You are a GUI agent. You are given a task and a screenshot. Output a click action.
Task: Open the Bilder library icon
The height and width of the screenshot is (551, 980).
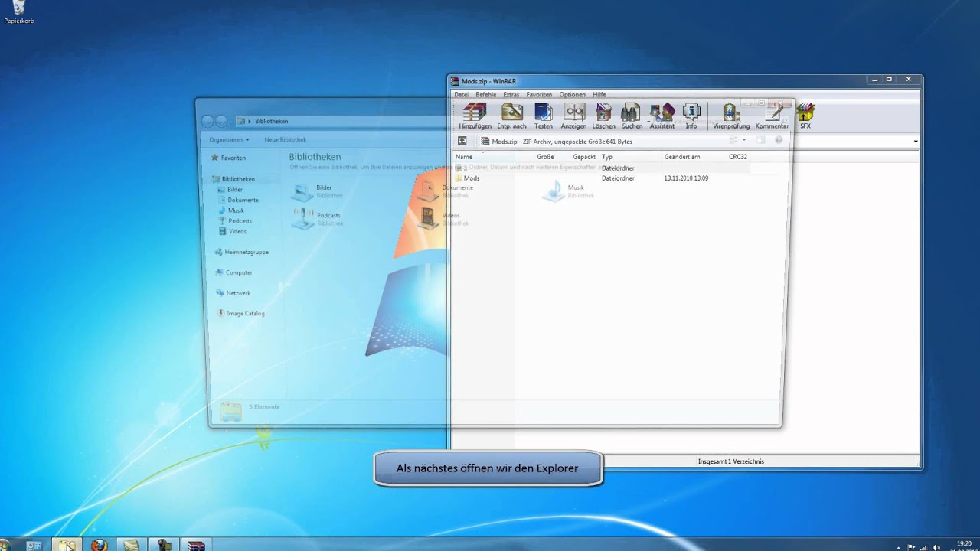pyautogui.click(x=303, y=191)
